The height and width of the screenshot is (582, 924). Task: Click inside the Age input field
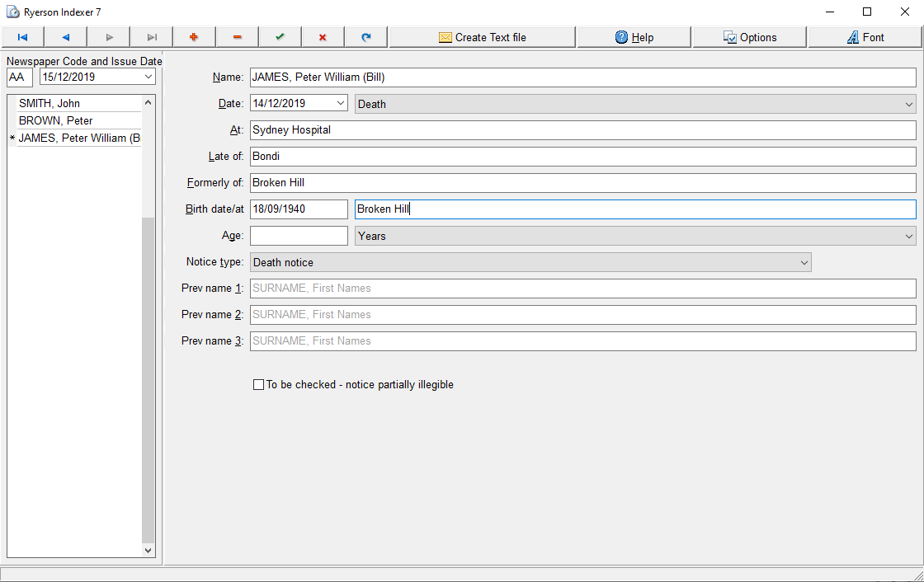[x=299, y=236]
